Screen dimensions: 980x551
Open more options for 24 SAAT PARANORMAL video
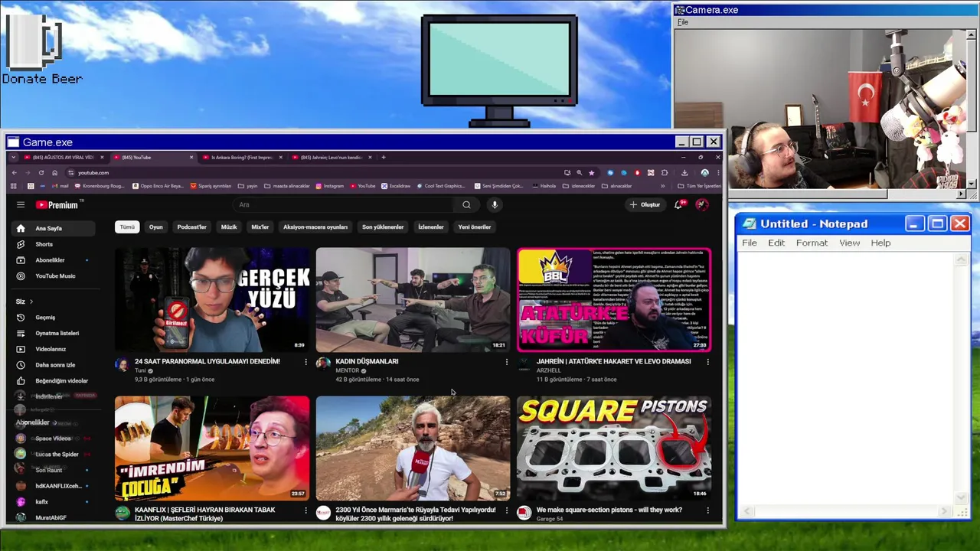[305, 362]
